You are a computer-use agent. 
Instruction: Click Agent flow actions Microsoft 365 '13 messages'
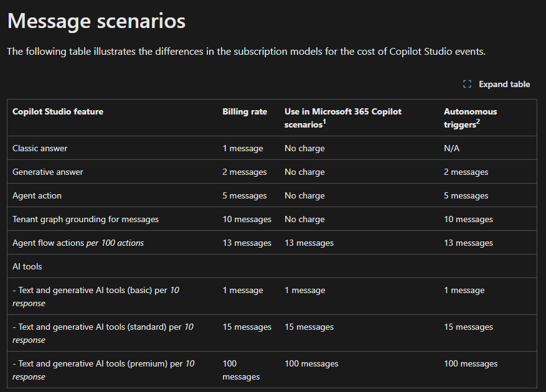[x=309, y=243]
